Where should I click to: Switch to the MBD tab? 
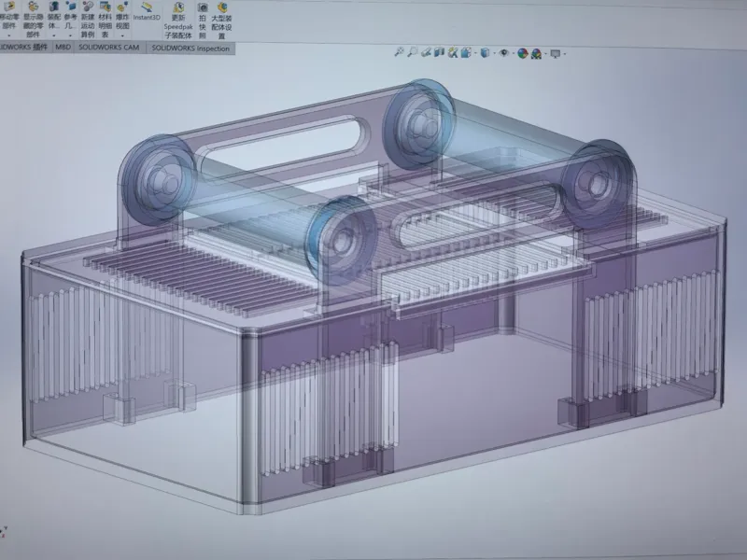tap(63, 48)
